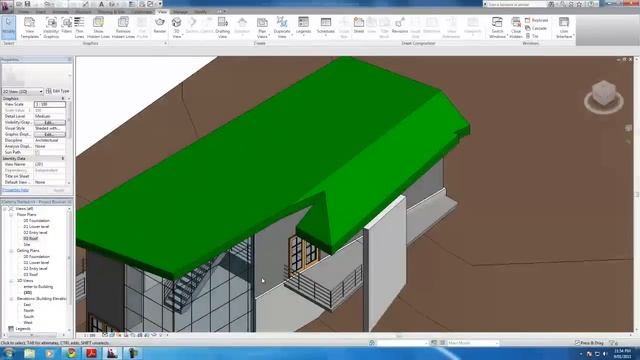
Task: Open the Windows Start button
Action: coord(8,353)
